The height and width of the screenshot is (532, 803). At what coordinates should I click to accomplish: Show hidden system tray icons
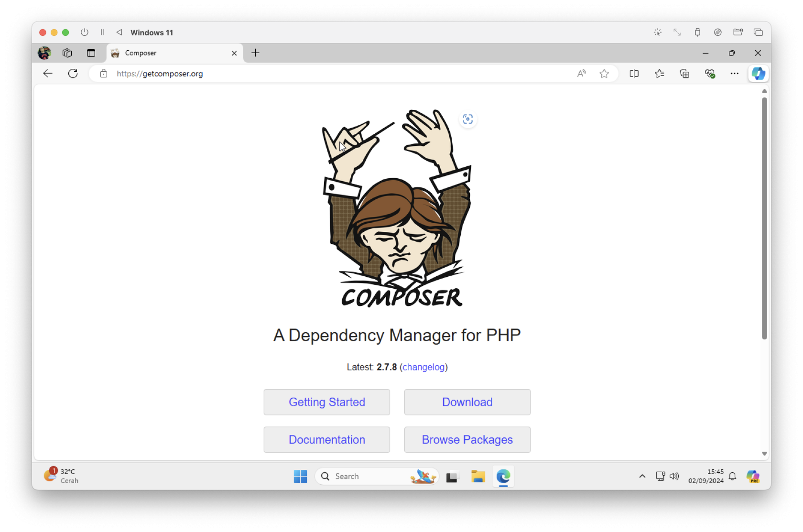coord(642,476)
